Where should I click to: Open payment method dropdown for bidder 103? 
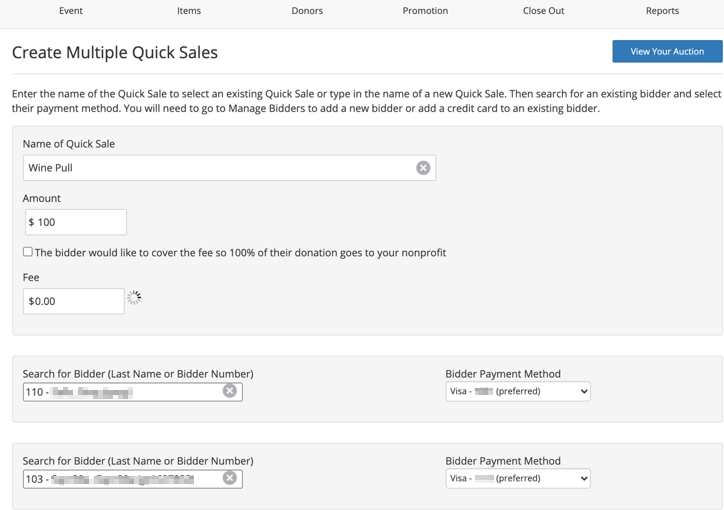click(518, 478)
